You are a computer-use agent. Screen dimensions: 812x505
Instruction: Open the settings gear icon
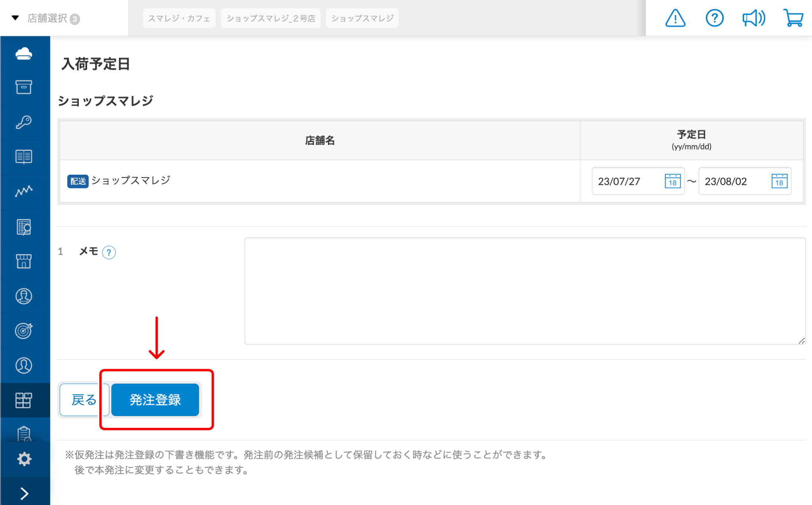pos(24,459)
